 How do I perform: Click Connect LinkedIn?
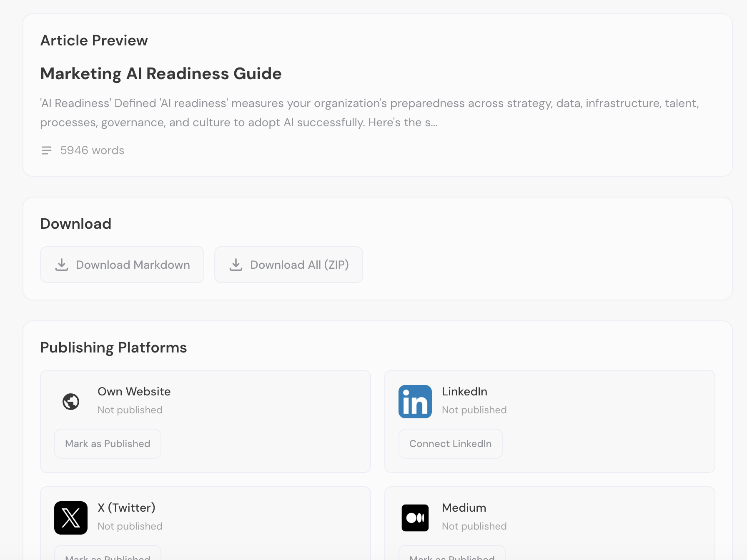pos(450,443)
